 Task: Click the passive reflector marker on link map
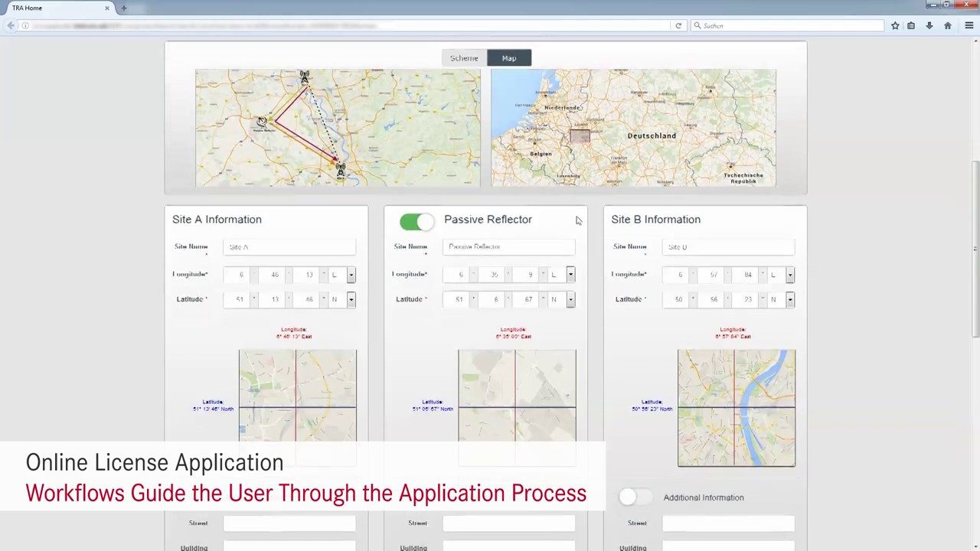pos(262,122)
